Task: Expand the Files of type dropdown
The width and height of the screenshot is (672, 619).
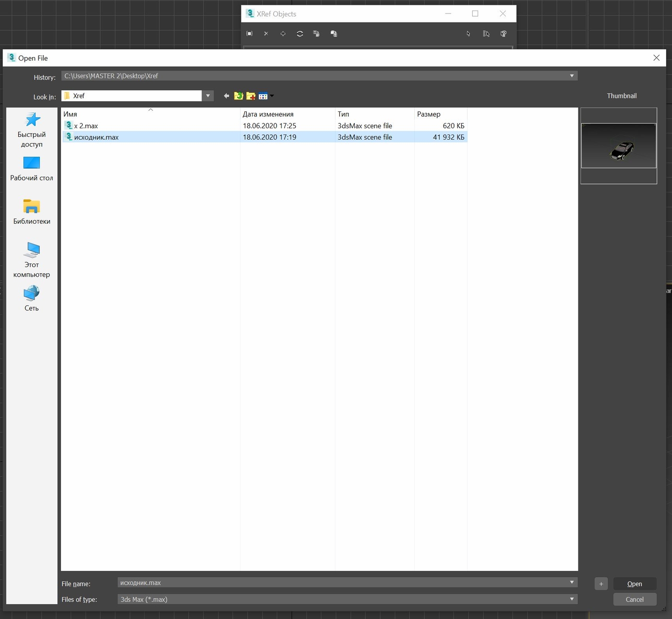Action: 572,599
